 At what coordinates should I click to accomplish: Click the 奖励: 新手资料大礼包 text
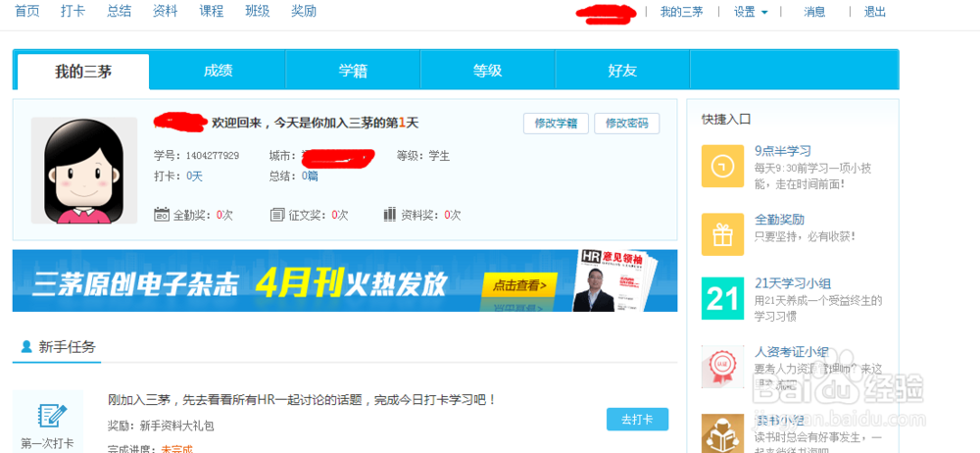[x=161, y=427]
